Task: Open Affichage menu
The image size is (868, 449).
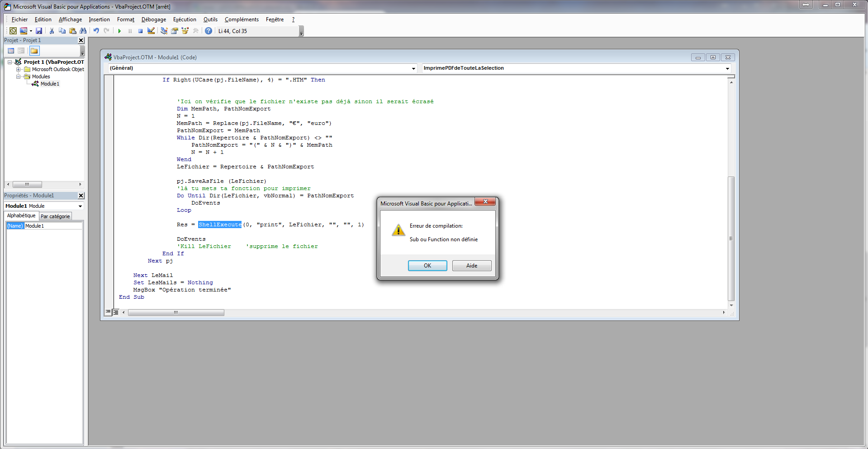Action: point(70,19)
